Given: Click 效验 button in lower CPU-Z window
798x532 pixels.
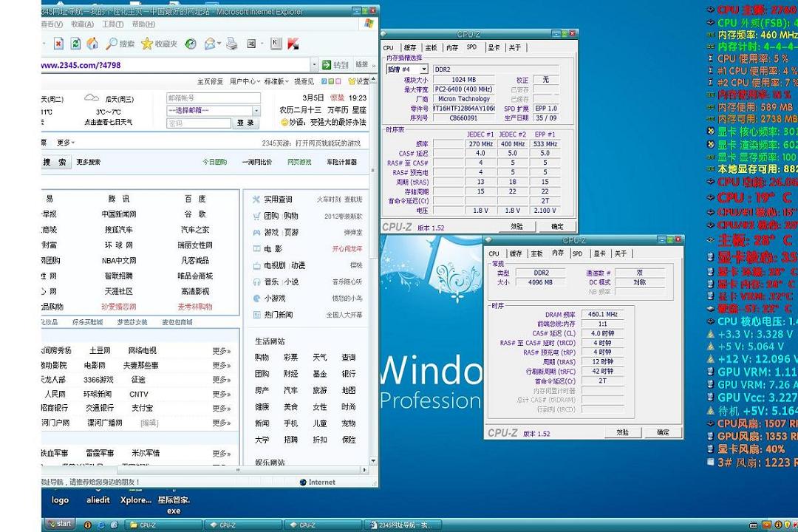Looking at the screenshot, I should pyautogui.click(x=622, y=432).
